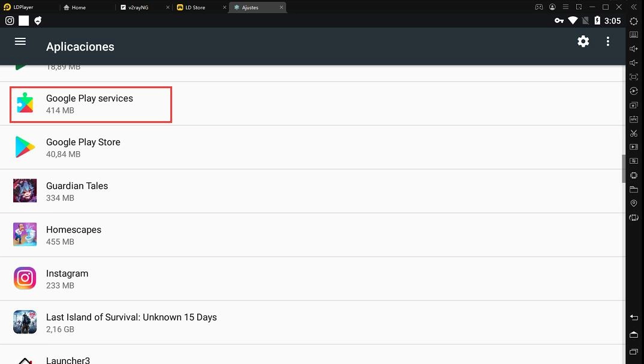Open gamepad settings in title bar
This screenshot has width=644, height=364.
(x=539, y=7)
